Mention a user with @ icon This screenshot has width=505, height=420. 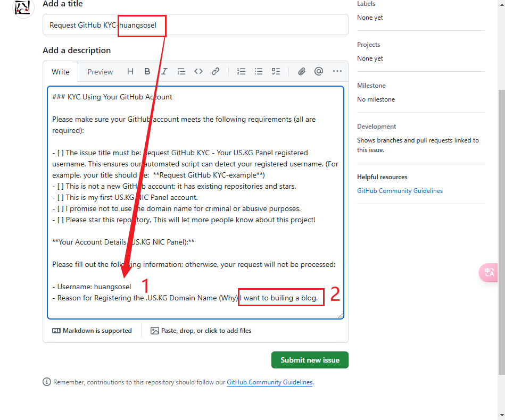point(319,71)
